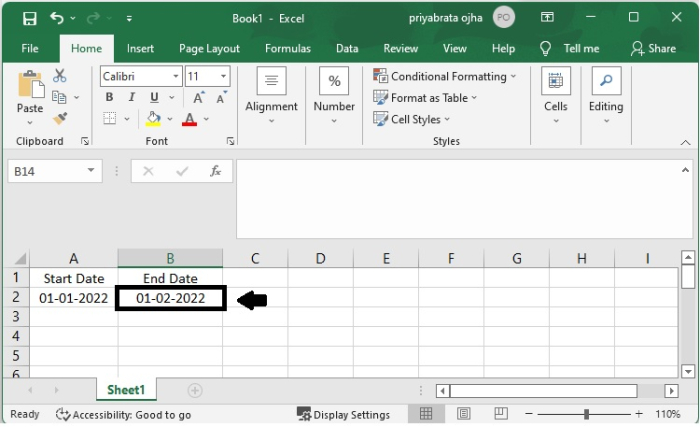Select column C header

point(255,258)
